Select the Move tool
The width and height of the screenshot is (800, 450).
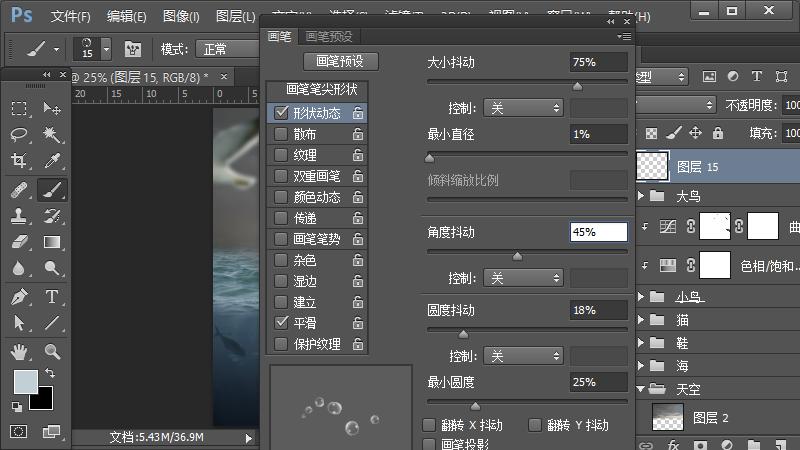point(52,108)
